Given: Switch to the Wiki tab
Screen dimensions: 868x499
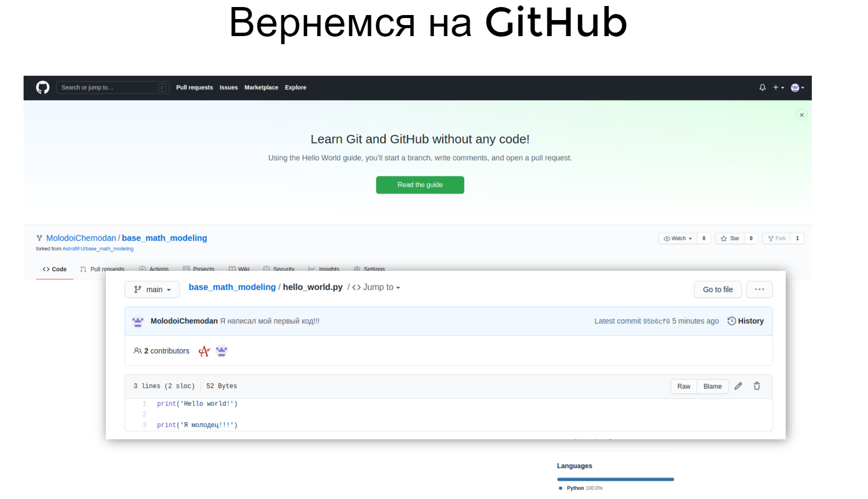Looking at the screenshot, I should tap(239, 269).
